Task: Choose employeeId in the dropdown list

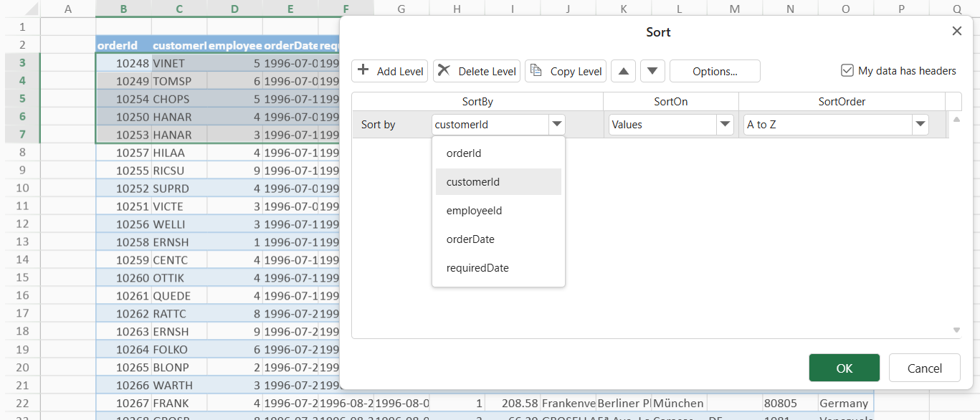Action: (474, 211)
